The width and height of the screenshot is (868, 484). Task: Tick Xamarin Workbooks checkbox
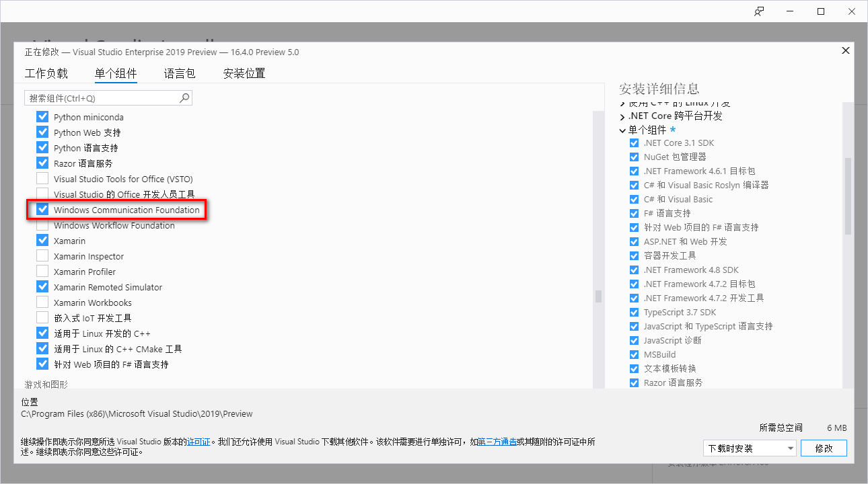coord(42,302)
